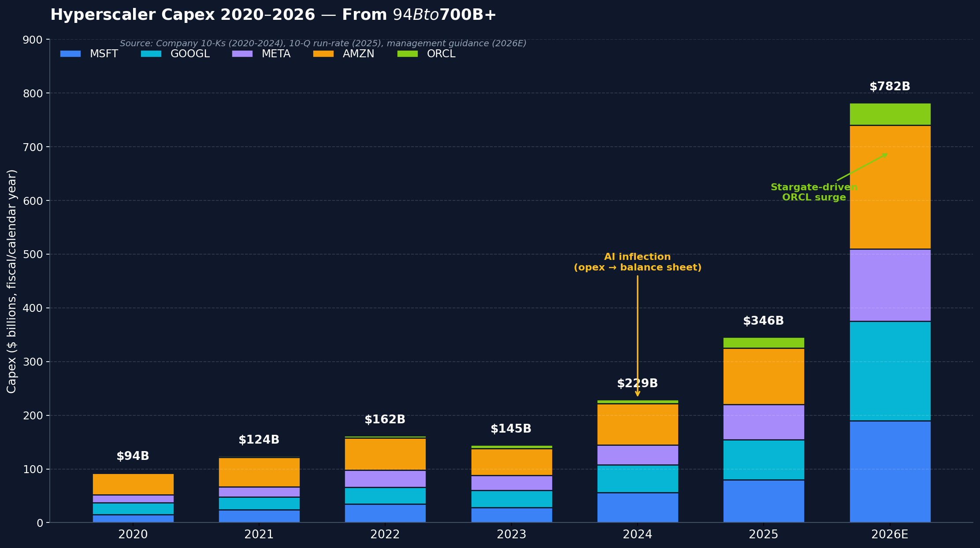
Task: Click the 2024 MSFT blue bar segment
Action: point(638,507)
